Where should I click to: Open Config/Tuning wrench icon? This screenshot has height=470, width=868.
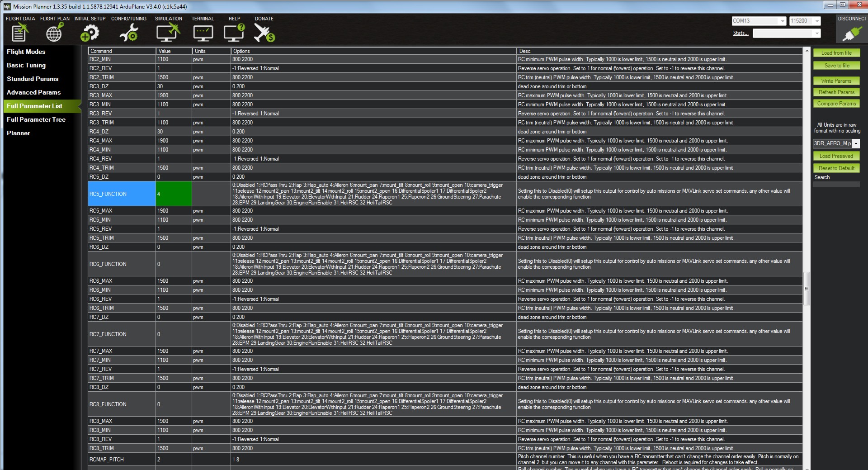[x=129, y=32]
